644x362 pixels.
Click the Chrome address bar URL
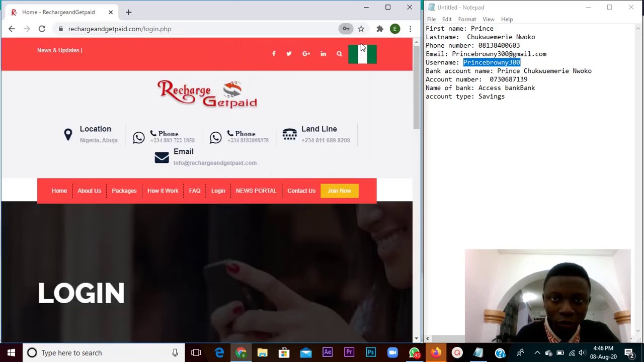120,29
